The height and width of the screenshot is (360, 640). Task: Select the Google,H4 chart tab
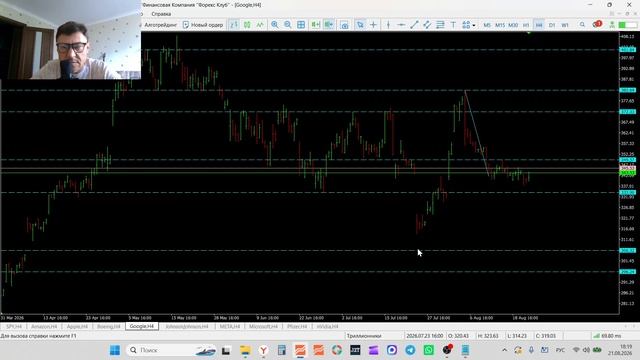142,327
